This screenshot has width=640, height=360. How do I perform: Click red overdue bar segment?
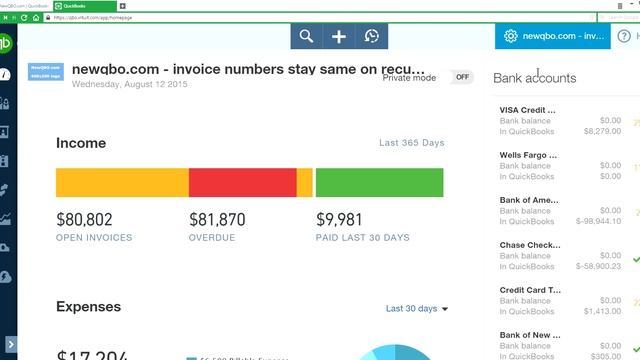243,182
